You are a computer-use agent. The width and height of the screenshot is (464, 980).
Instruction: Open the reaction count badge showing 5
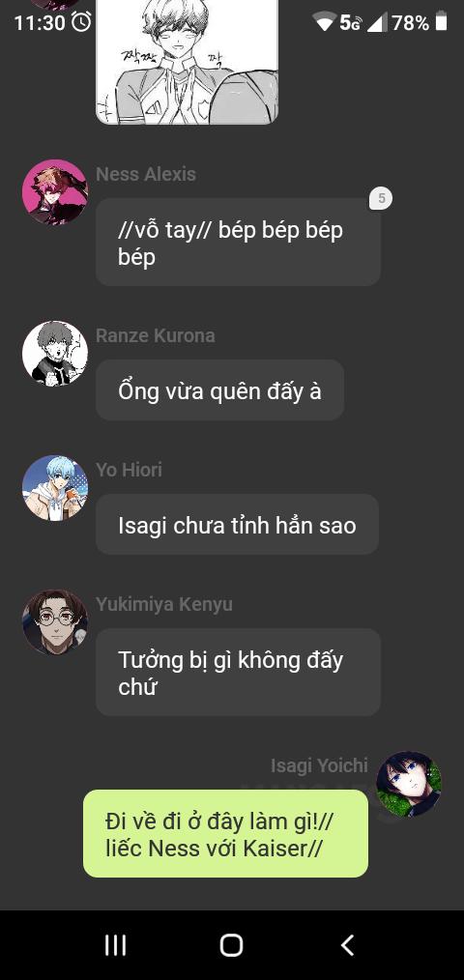(x=381, y=199)
